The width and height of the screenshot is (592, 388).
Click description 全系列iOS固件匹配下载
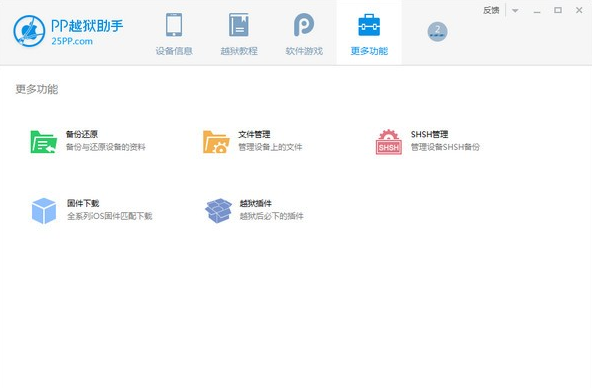pos(109,216)
